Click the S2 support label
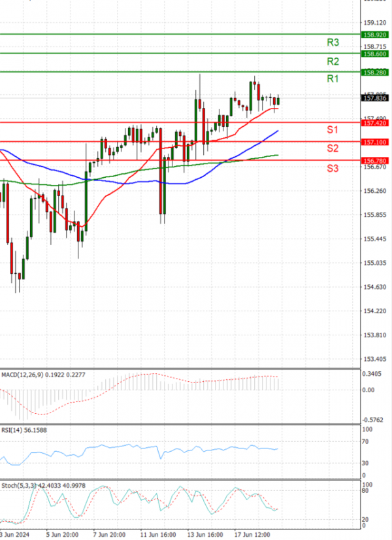Viewport: 392px width, 540px height. (333, 149)
